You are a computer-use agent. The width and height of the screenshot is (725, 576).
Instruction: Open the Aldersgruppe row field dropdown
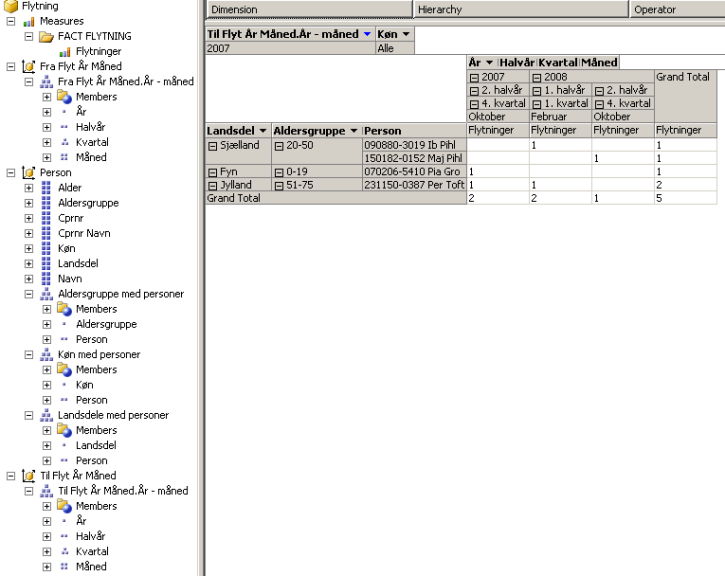point(354,131)
